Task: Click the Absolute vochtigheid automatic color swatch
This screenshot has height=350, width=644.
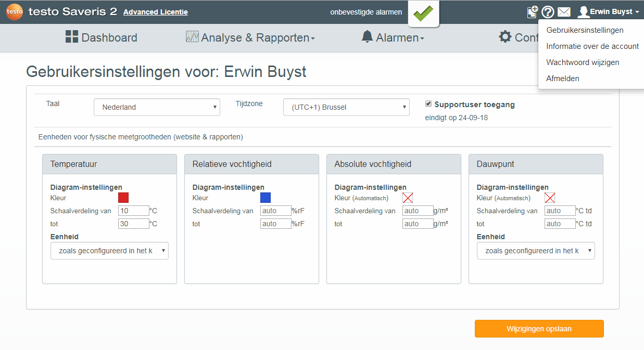Action: coord(408,198)
